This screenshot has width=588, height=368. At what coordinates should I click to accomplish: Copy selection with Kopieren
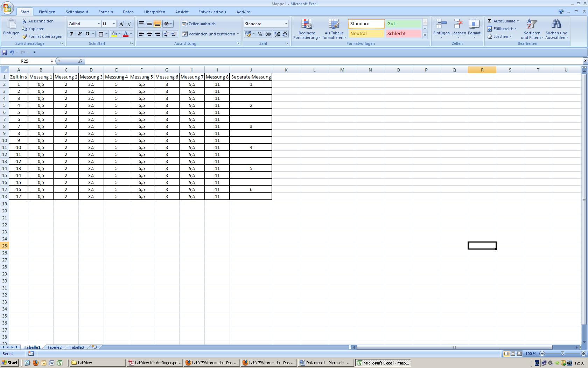coord(33,29)
